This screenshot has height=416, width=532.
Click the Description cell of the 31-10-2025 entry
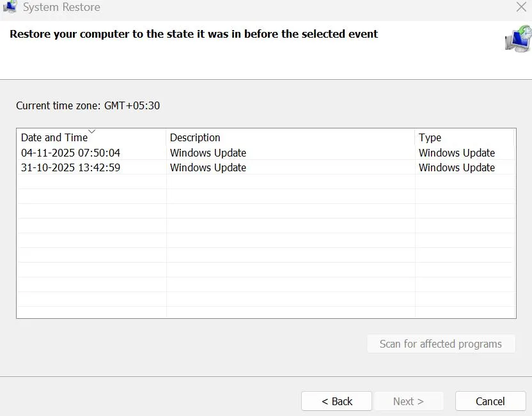coord(208,167)
